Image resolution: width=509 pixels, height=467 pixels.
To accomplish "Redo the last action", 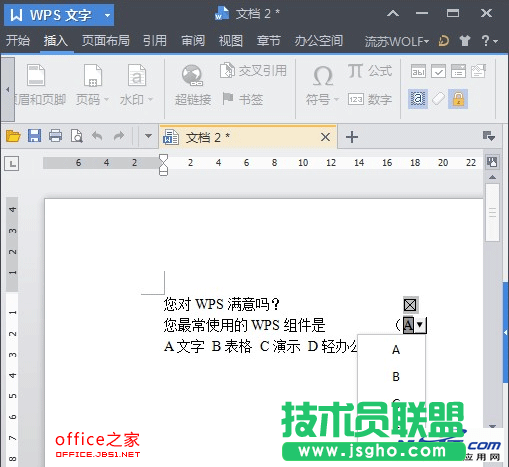I will coord(119,136).
